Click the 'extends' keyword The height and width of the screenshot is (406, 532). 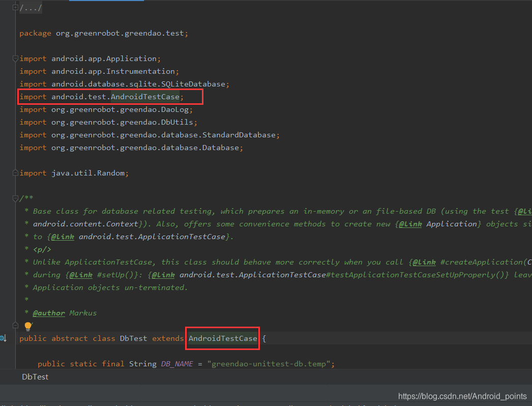click(x=168, y=338)
